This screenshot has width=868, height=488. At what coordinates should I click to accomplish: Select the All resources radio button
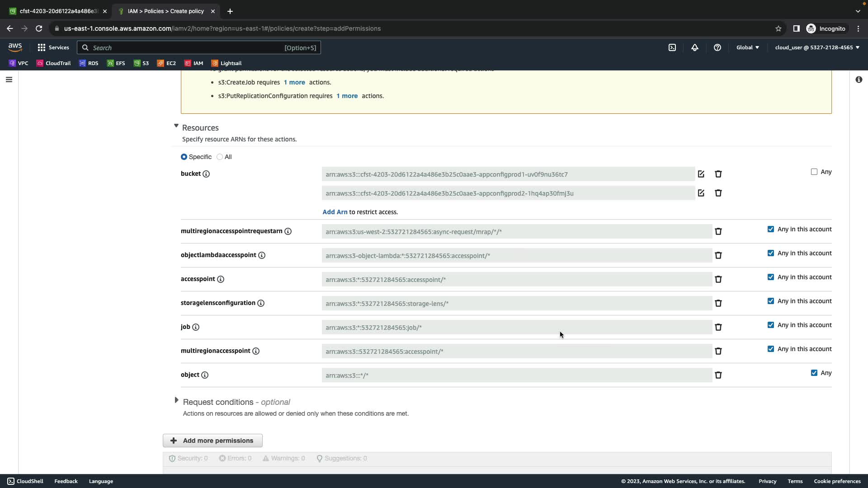pos(220,157)
